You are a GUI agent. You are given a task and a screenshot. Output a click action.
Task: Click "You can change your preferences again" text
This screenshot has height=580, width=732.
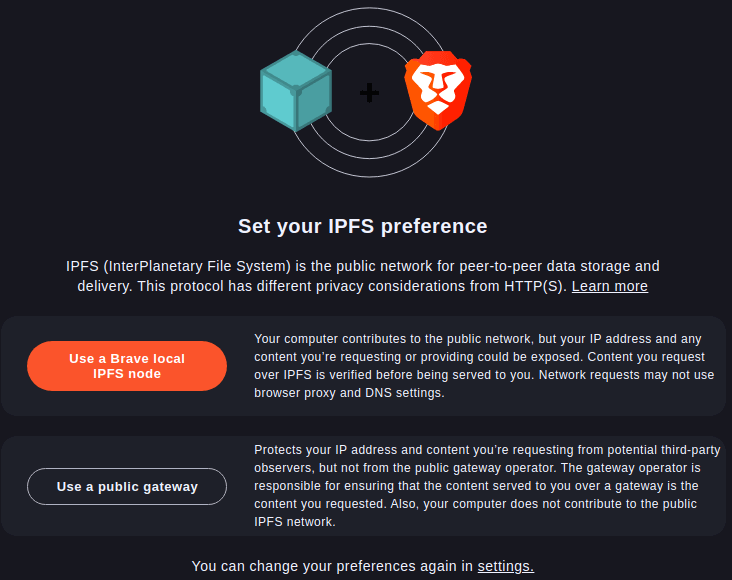[332, 566]
